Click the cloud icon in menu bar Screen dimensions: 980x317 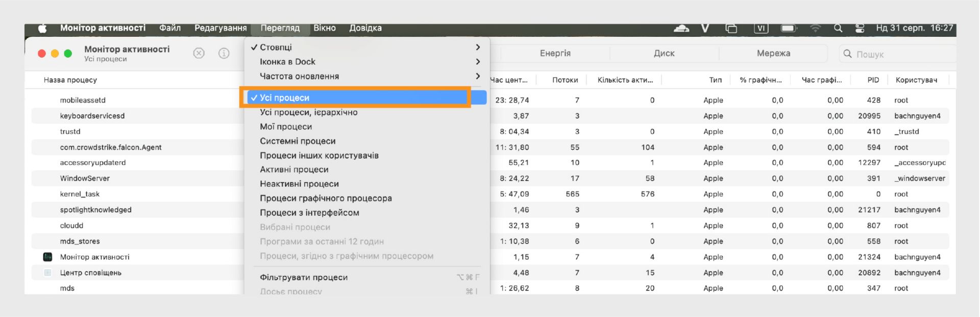click(681, 29)
